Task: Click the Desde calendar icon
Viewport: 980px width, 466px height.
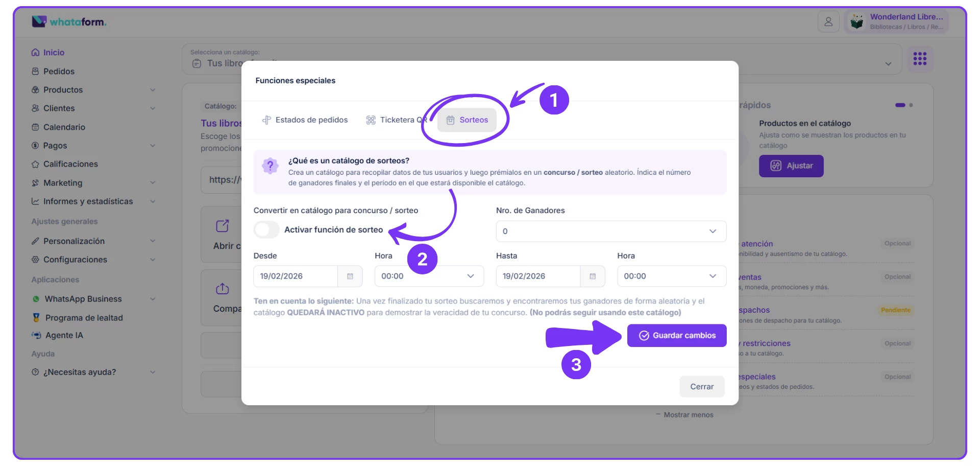Action: click(350, 276)
